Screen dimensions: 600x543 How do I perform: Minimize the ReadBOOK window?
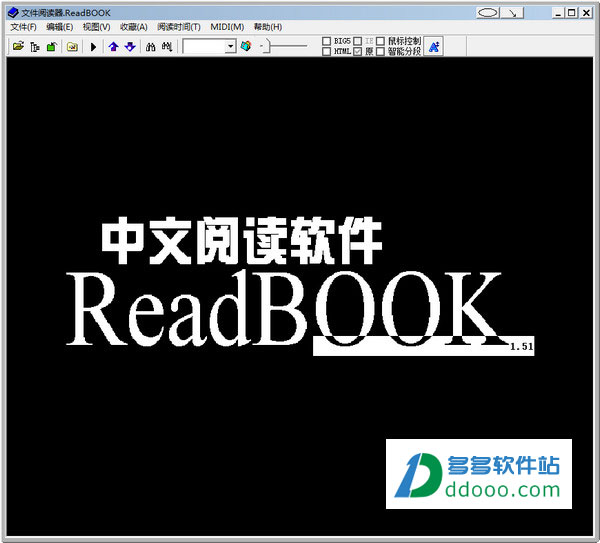(558, 13)
